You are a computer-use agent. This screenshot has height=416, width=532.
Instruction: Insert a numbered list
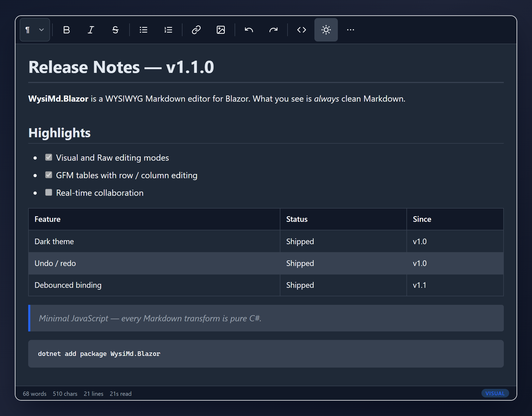click(x=168, y=30)
